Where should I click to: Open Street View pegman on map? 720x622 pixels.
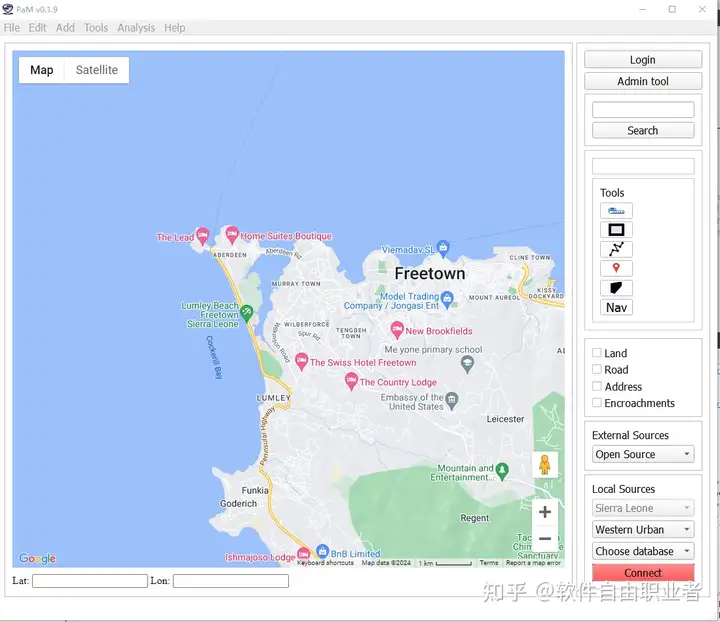coord(545,465)
